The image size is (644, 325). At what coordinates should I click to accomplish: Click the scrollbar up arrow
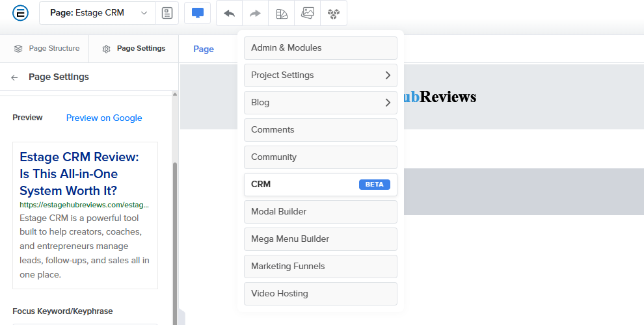click(x=175, y=94)
